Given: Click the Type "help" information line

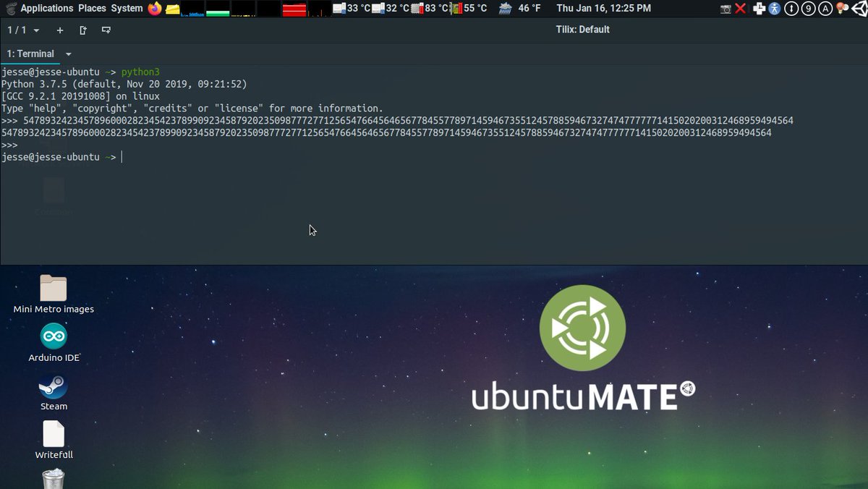Looking at the screenshot, I should click(x=192, y=108).
